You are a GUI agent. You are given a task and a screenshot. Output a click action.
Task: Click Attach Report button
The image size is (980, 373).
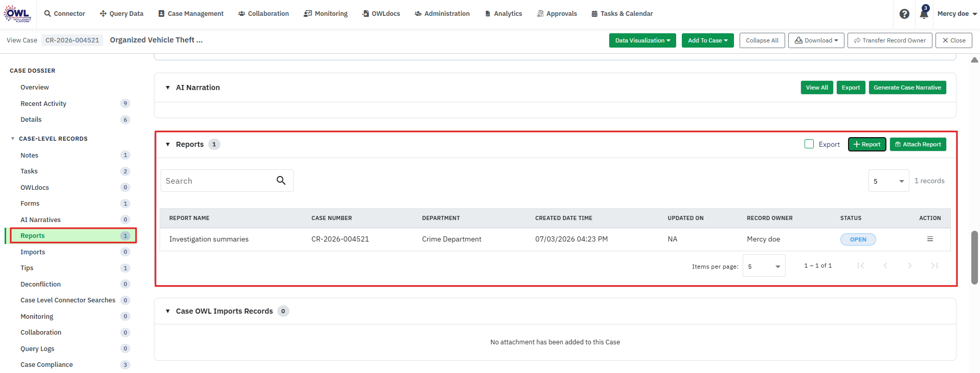[918, 144]
